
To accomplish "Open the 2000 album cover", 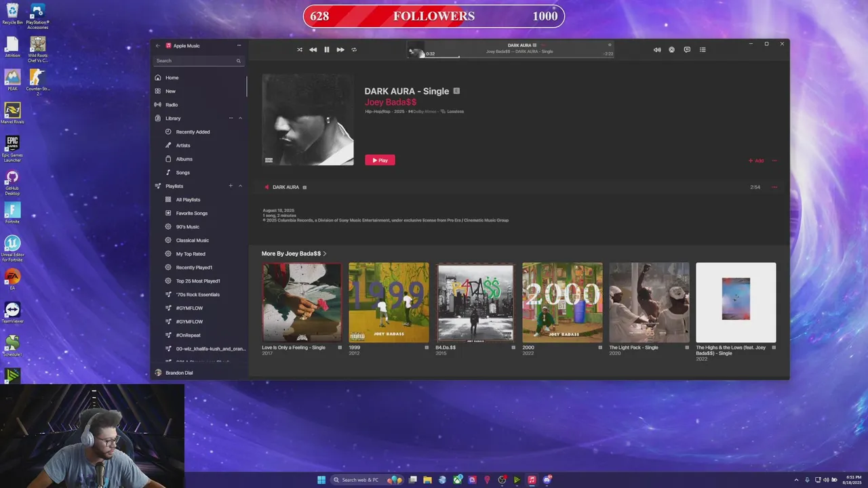I will [x=562, y=302].
